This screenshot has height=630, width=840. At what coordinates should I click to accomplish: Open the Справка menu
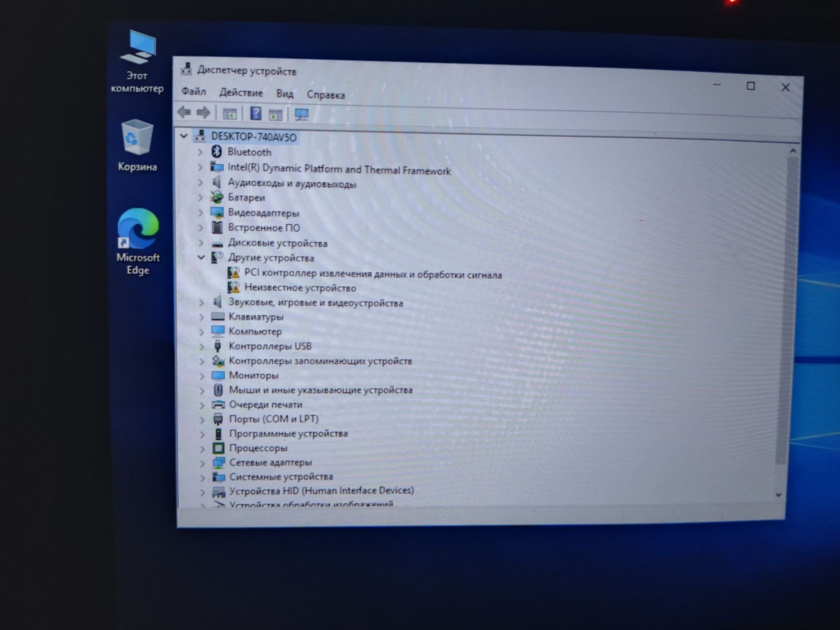pyautogui.click(x=326, y=94)
